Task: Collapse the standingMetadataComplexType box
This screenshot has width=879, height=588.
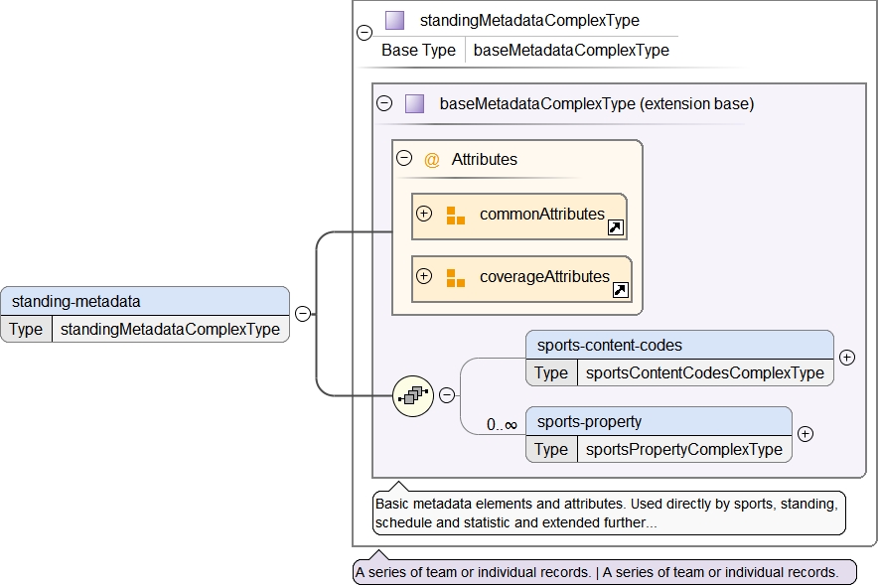Action: [365, 33]
